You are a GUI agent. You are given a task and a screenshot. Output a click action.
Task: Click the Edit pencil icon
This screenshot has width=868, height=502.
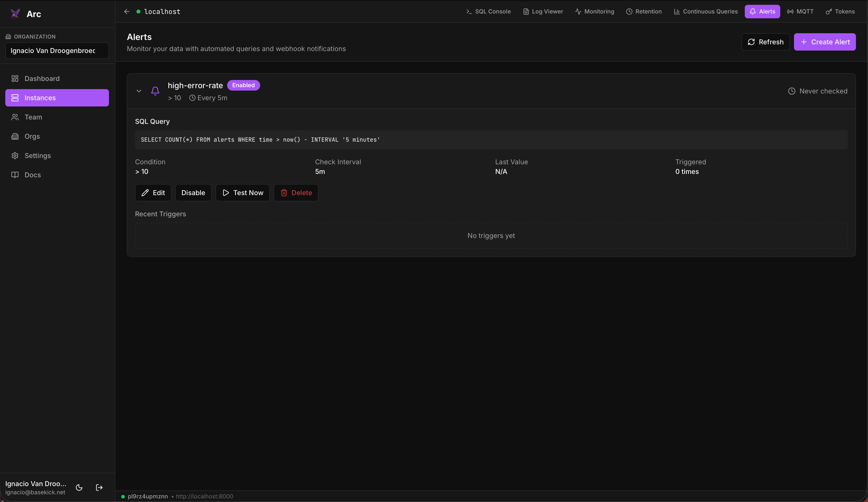145,193
